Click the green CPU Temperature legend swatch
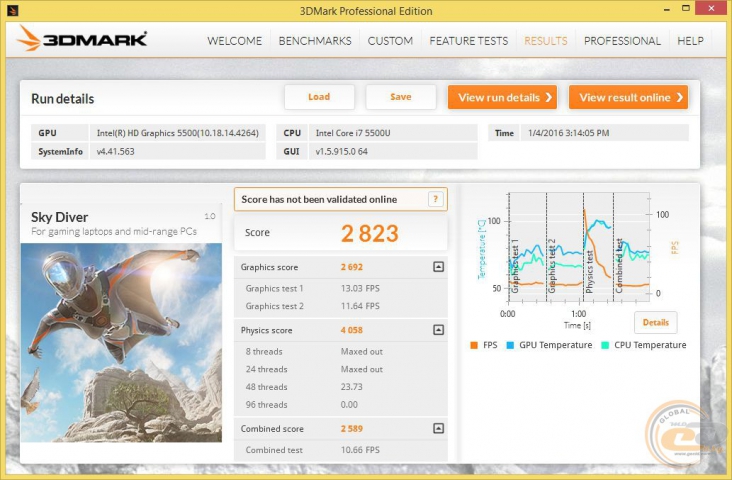This screenshot has width=732, height=480. [x=605, y=346]
